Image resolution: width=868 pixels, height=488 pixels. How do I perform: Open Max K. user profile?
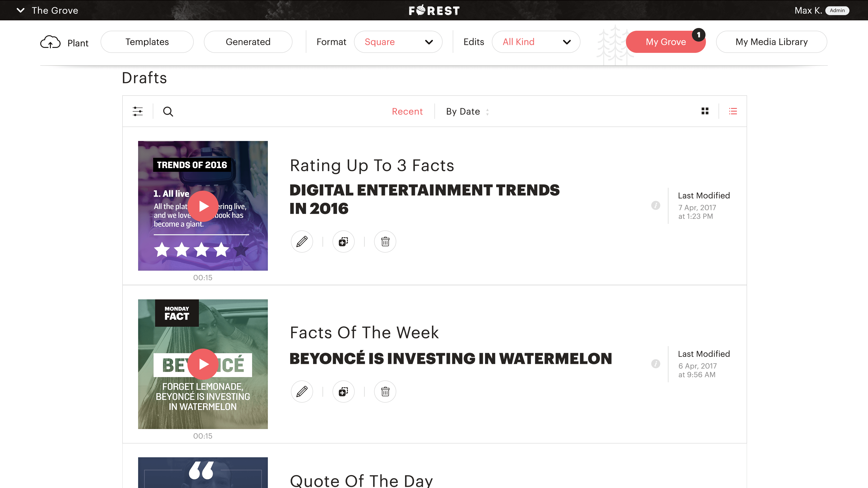(808, 10)
